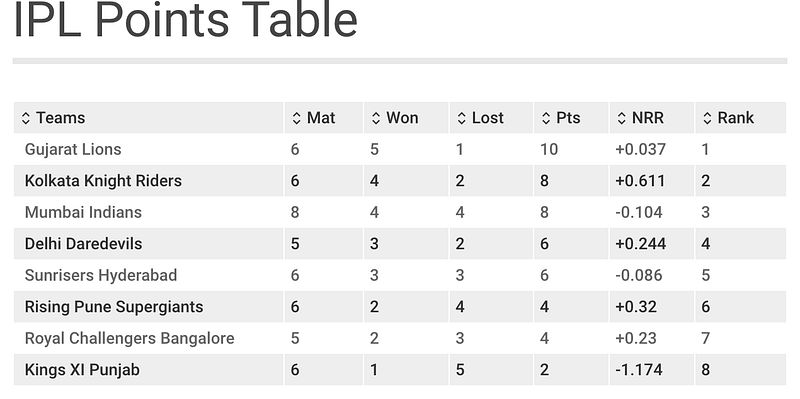Select Mumbai Indians team name

[83, 212]
